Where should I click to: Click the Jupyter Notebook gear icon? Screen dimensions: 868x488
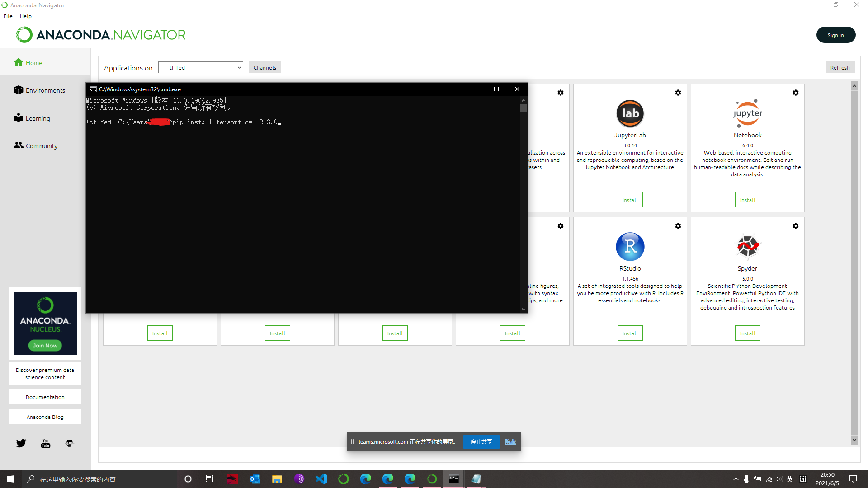[795, 93]
